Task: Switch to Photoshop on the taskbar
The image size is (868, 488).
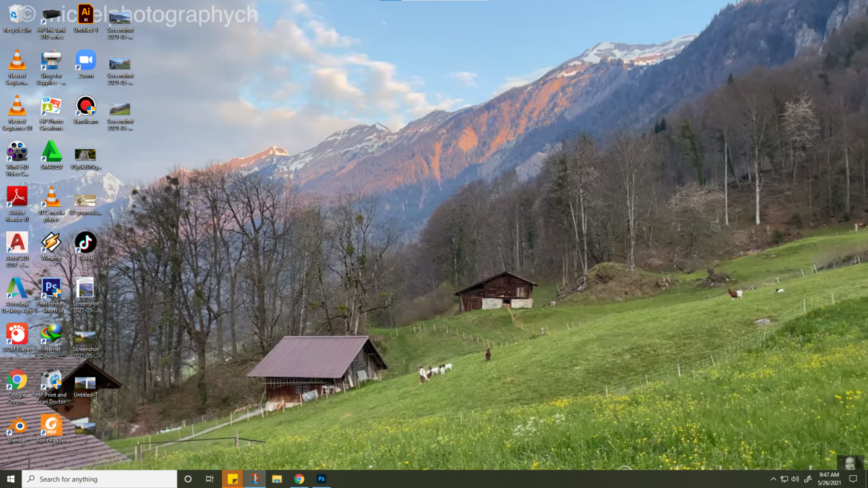Action: 321,479
